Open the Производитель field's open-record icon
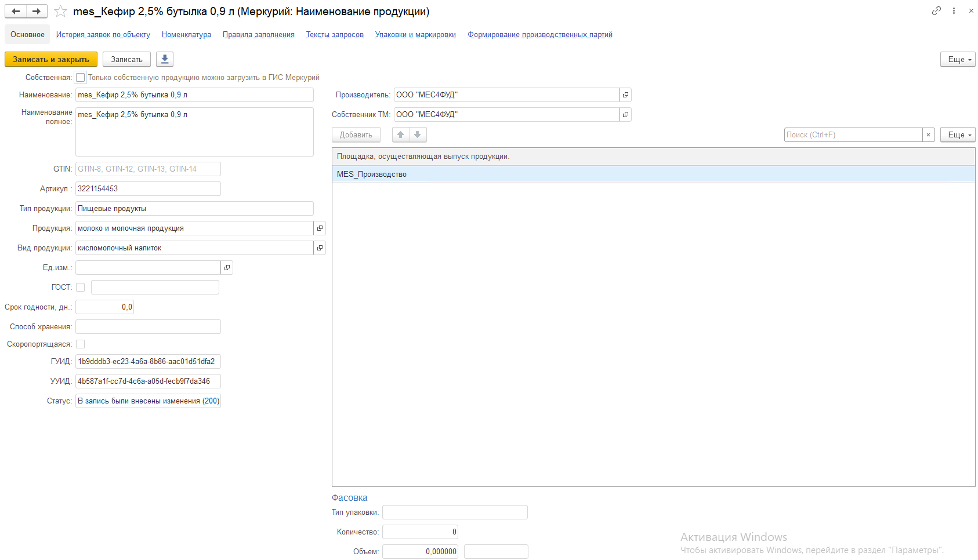This screenshot has width=978, height=560. pos(625,95)
